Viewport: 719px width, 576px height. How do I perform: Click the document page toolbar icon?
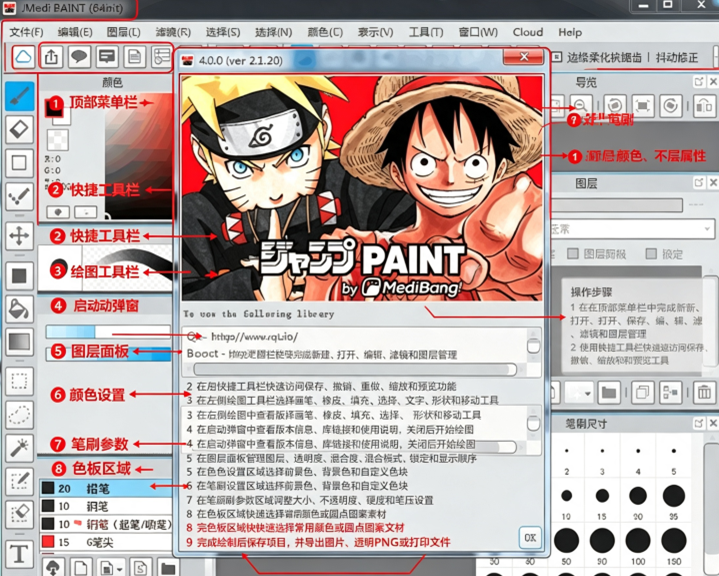pos(134,57)
